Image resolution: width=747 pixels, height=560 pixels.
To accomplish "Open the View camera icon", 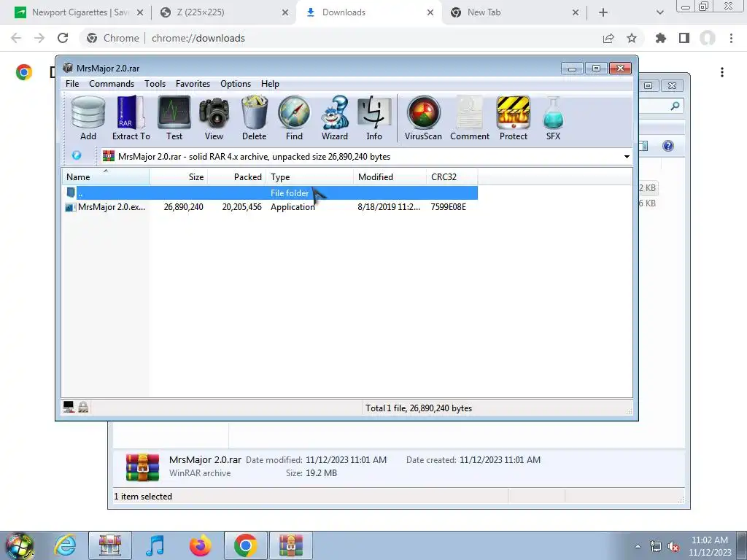I will pyautogui.click(x=214, y=118).
